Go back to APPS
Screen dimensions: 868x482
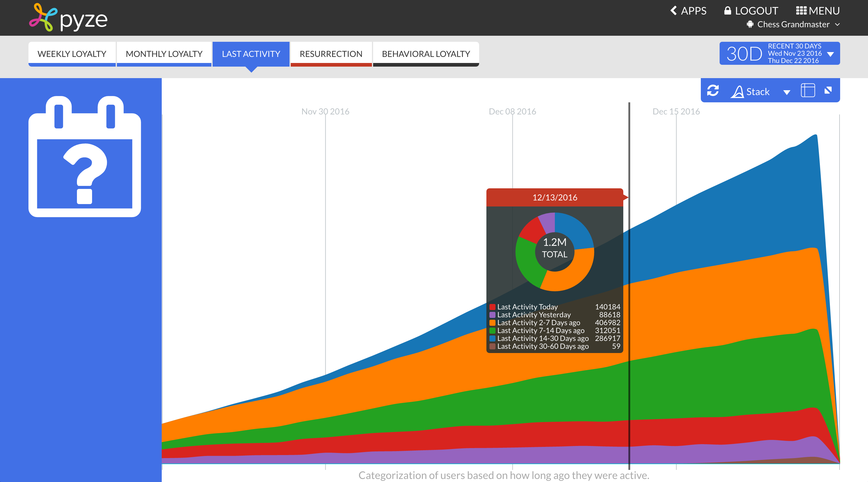[x=688, y=11]
